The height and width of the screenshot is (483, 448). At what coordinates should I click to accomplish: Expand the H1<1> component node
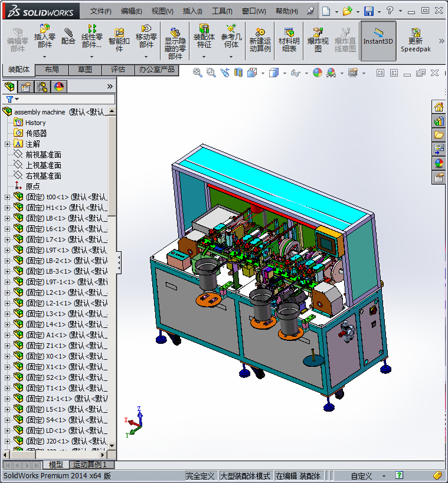tap(7, 208)
